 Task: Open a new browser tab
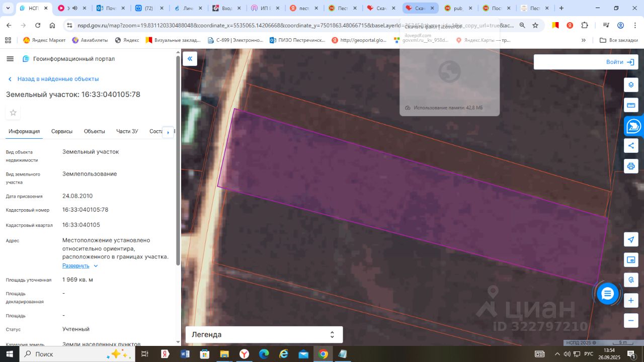561,8
